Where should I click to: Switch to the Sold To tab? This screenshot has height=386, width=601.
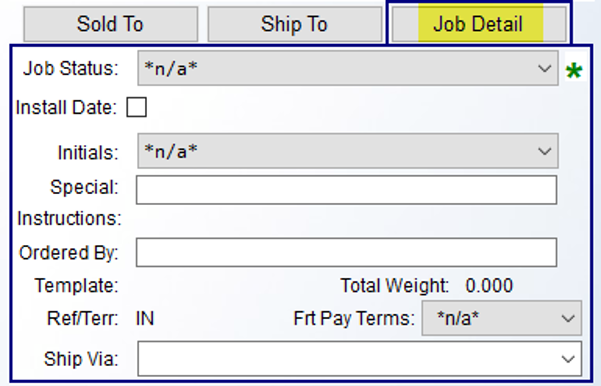tap(110, 24)
